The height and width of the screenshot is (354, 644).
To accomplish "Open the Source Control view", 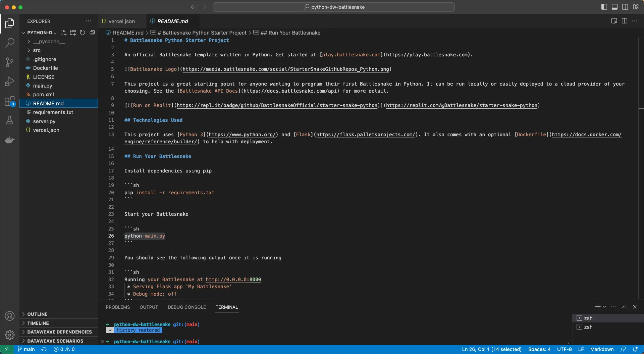I will 10,62.
